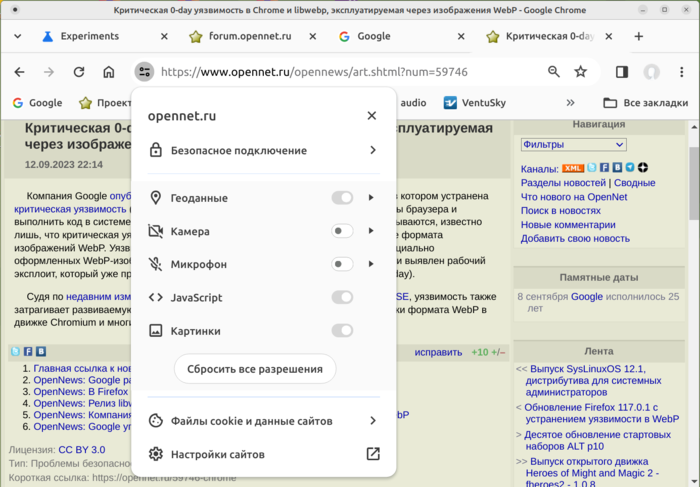Open a new tab with plus button
Viewport: 700px width, 487px height.
point(638,36)
